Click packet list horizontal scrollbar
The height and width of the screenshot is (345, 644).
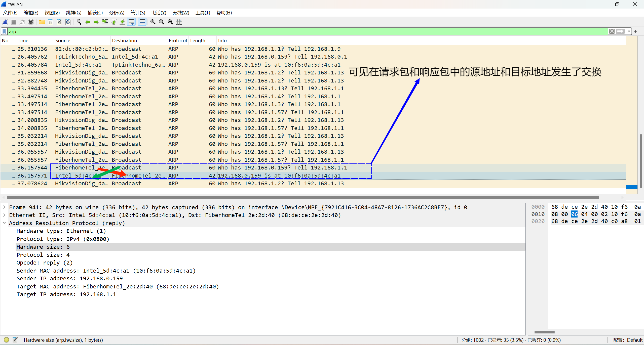303,197
